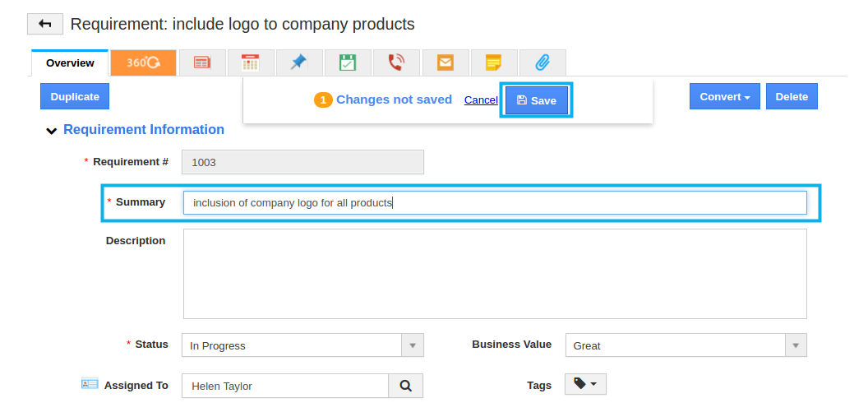Open the paperclip attachments tab

[542, 62]
